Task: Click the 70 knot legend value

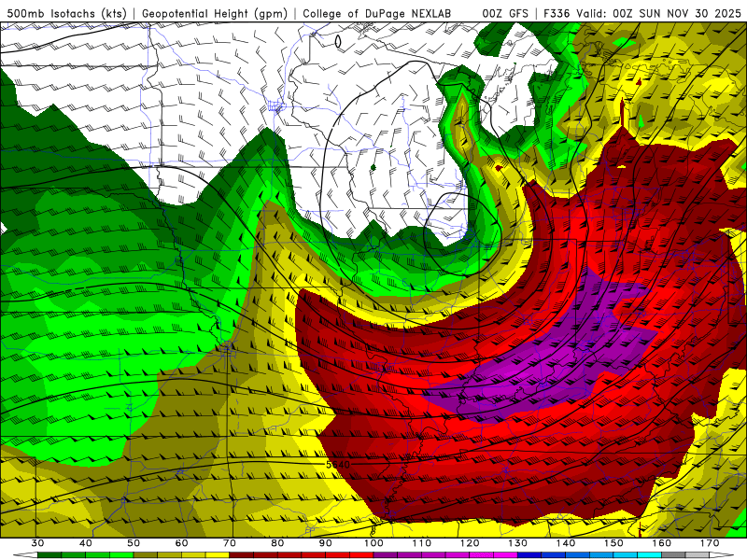Action: click(x=230, y=543)
